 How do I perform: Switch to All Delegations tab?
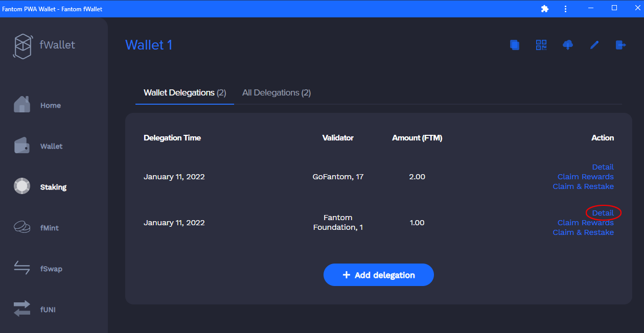(277, 92)
